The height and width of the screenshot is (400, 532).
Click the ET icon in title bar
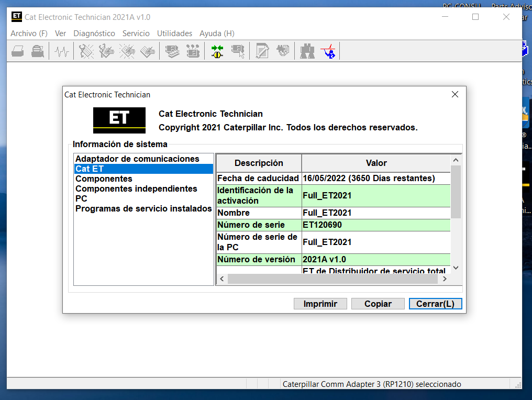coord(16,17)
